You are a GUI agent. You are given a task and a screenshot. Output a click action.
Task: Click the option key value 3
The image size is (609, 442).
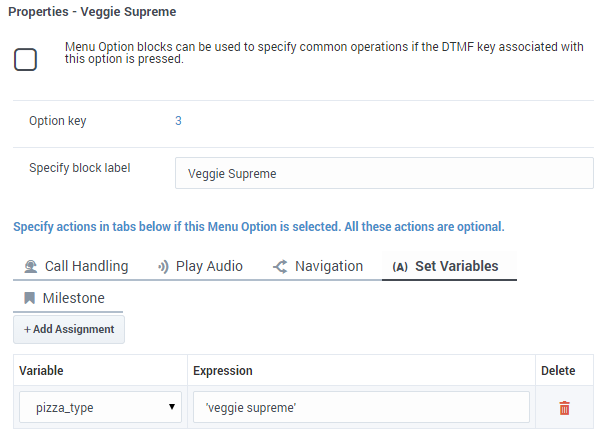[x=178, y=121]
